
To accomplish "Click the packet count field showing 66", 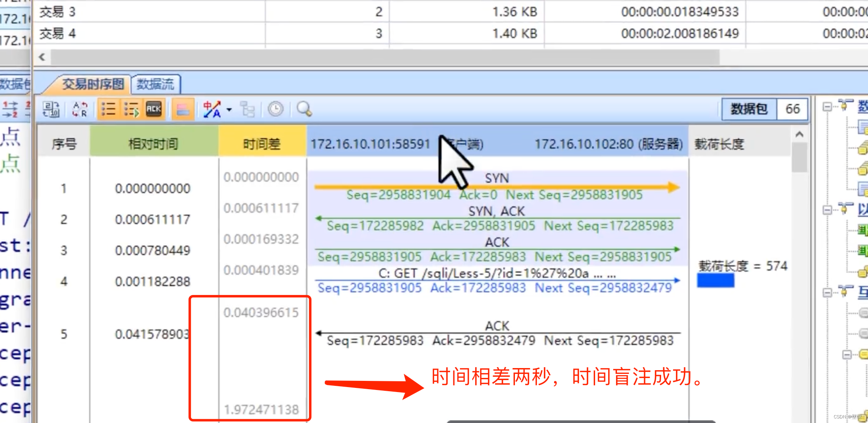I will [792, 109].
